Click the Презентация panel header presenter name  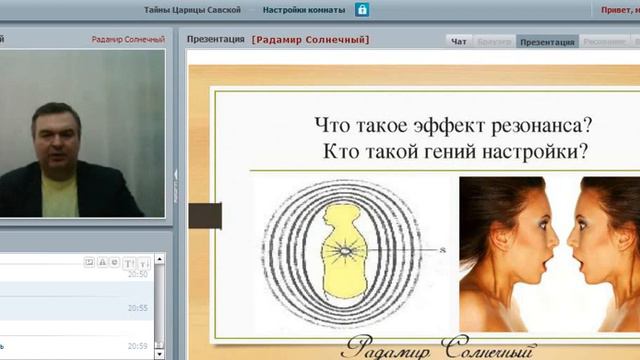(310, 40)
